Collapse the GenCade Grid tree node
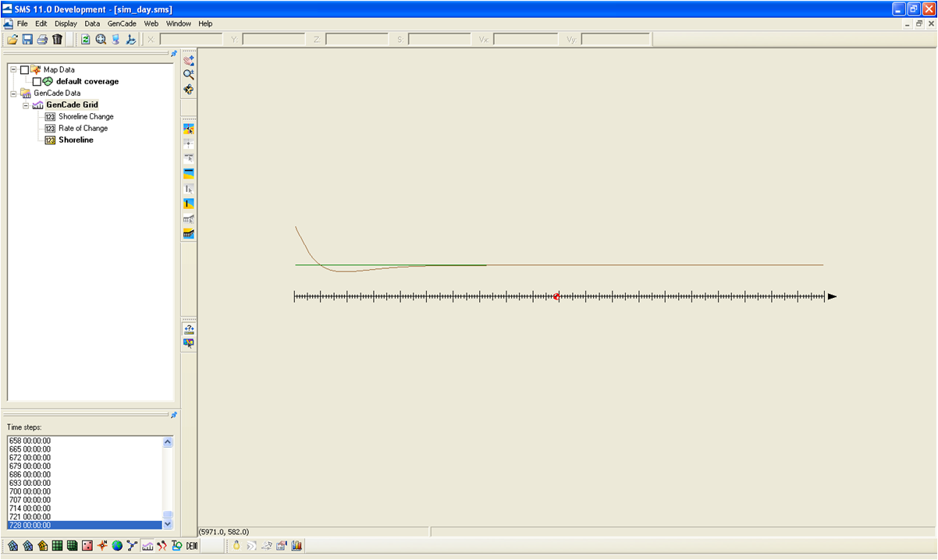Image resolution: width=938 pixels, height=560 pixels. click(25, 105)
